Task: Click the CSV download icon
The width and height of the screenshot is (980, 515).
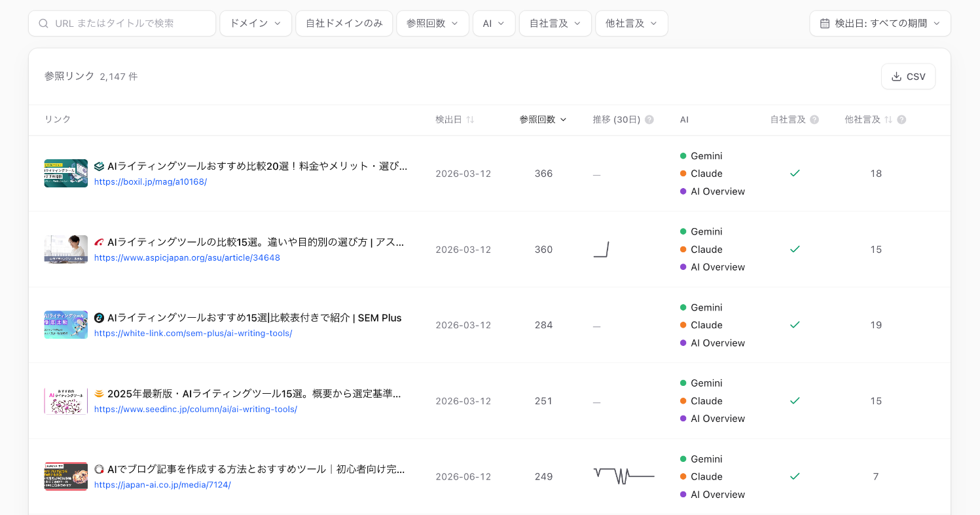Action: pyautogui.click(x=896, y=77)
